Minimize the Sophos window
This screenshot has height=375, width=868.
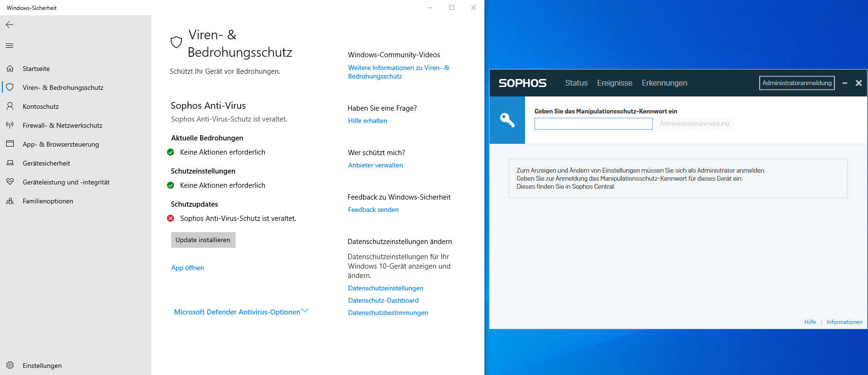(x=845, y=83)
